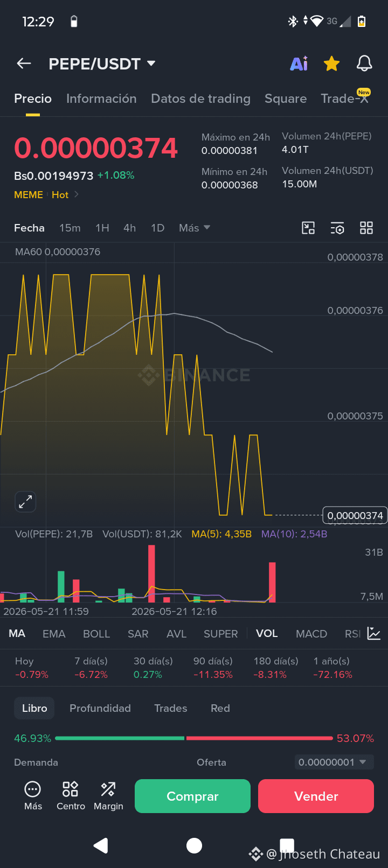388x868 pixels.
Task: Open chart settings icon
Action: 337,228
